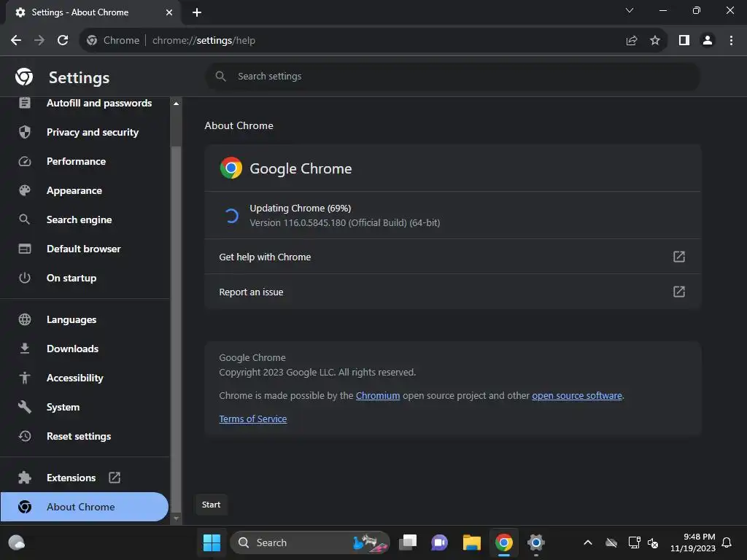Click the sidebar scrollbar thumb
This screenshot has height=560, width=747.
(177, 329)
